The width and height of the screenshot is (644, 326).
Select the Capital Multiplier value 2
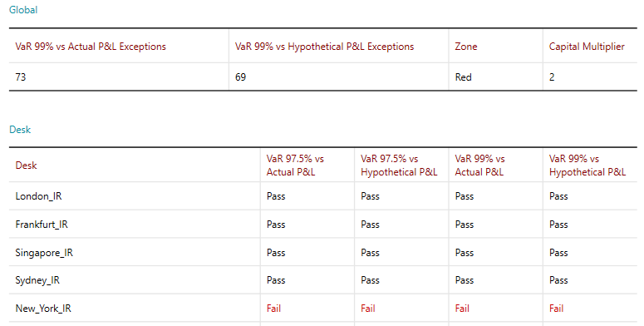click(x=552, y=77)
